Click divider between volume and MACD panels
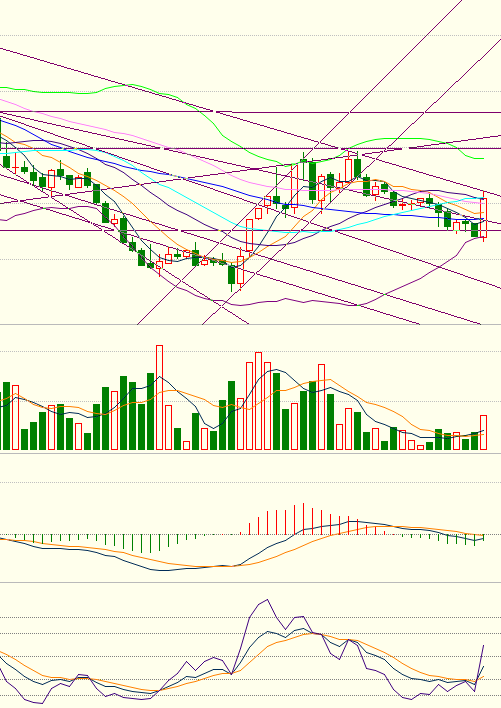 tap(250, 453)
